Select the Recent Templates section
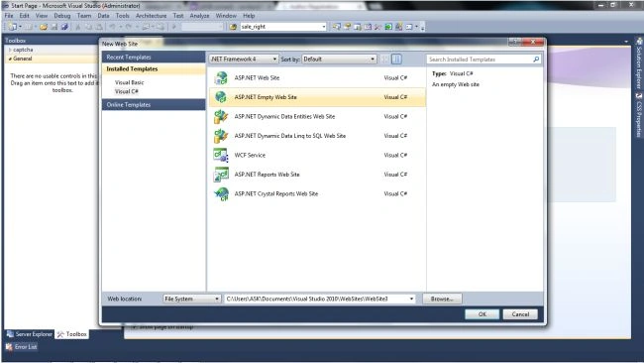 [x=154, y=58]
